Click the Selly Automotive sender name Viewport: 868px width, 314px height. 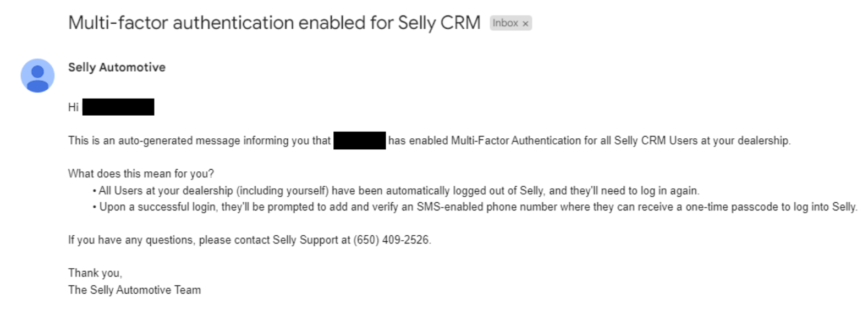coord(117,67)
